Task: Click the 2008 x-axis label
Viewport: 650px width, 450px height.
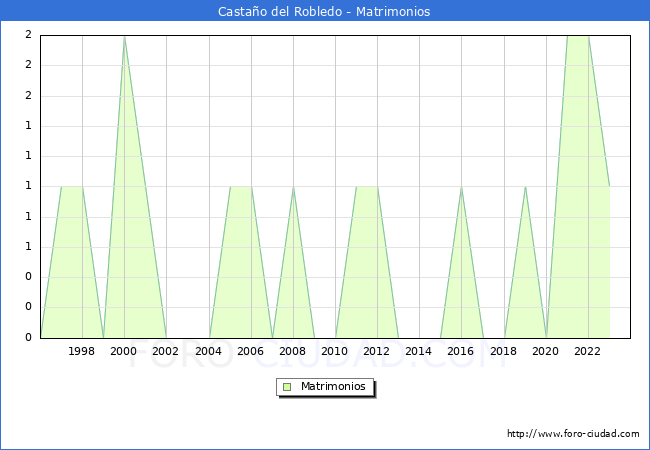Action: click(292, 351)
